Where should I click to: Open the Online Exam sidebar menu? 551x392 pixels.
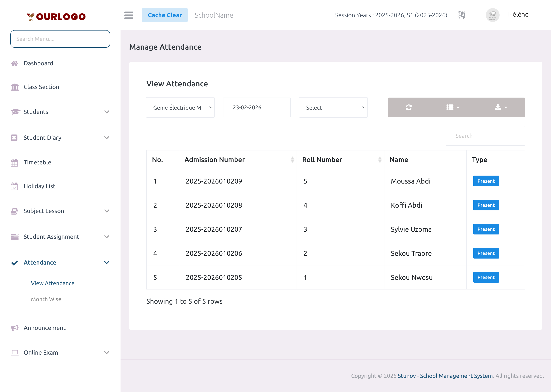pos(41,352)
